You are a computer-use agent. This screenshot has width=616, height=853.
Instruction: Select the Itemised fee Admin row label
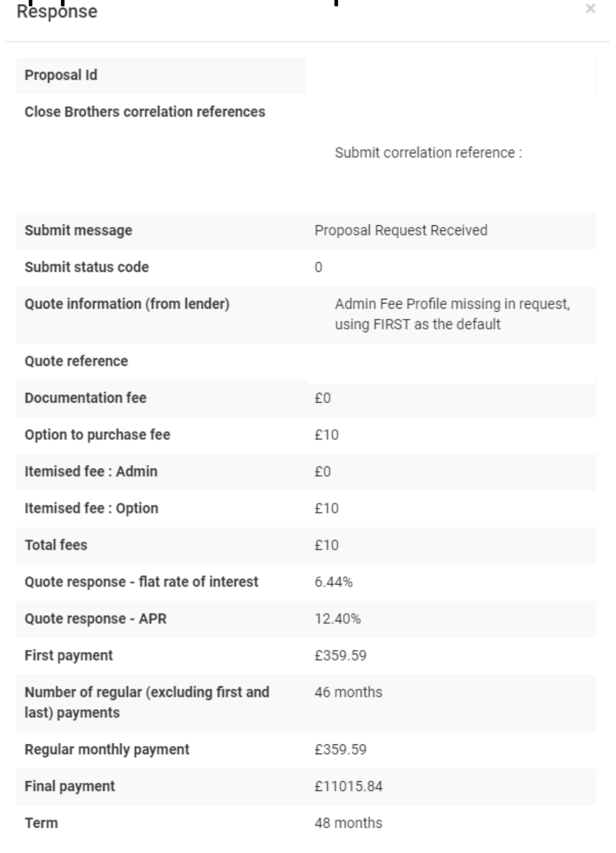[x=91, y=472]
